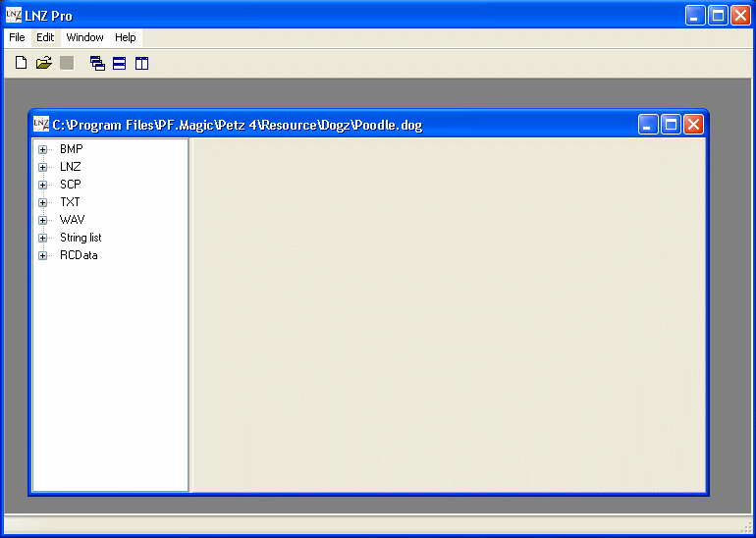Open the Edit menu
The width and height of the screenshot is (756, 538).
coord(45,37)
